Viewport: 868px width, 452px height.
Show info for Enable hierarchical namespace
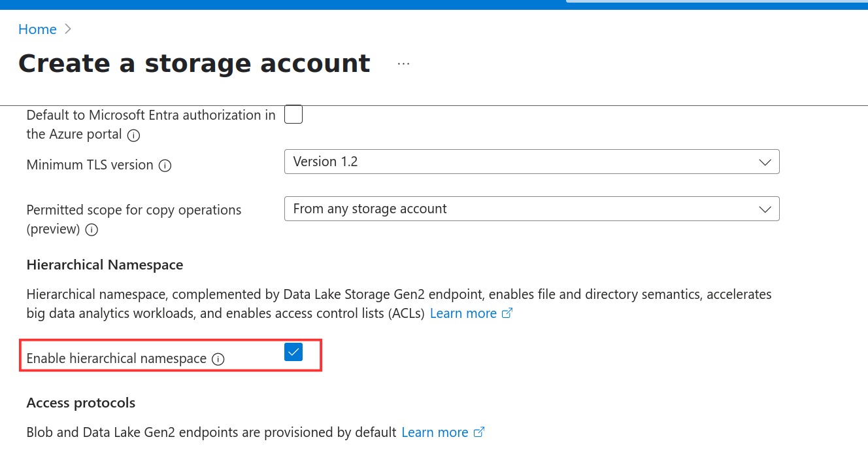pos(218,359)
